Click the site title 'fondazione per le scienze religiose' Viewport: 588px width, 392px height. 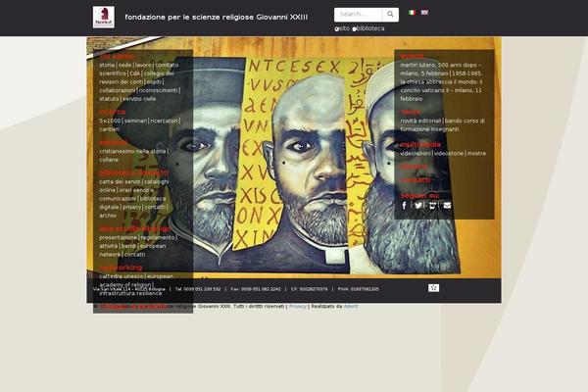(217, 18)
